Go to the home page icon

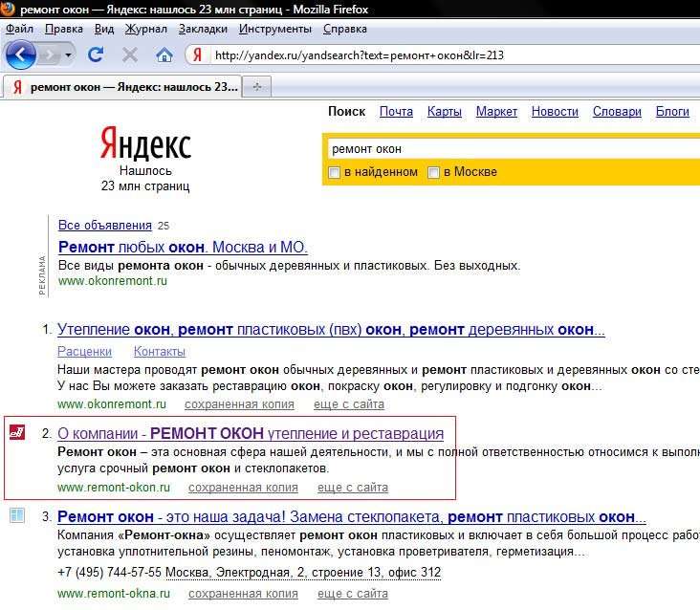[x=164, y=54]
